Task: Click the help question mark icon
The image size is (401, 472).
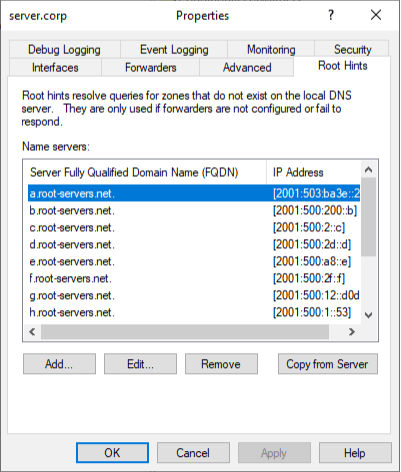Action: coord(330,15)
